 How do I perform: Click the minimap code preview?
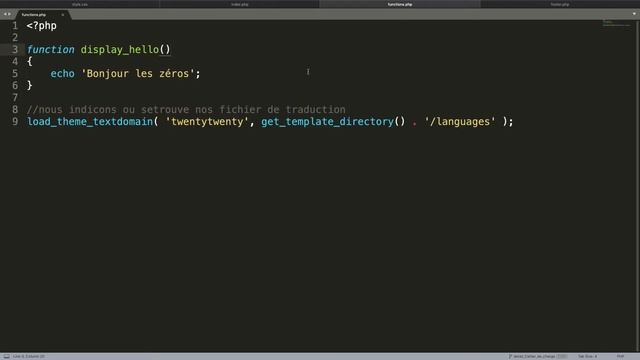[616, 24]
